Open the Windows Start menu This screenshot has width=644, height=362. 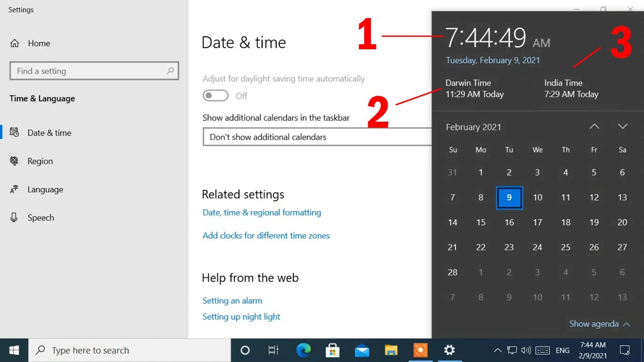point(14,350)
